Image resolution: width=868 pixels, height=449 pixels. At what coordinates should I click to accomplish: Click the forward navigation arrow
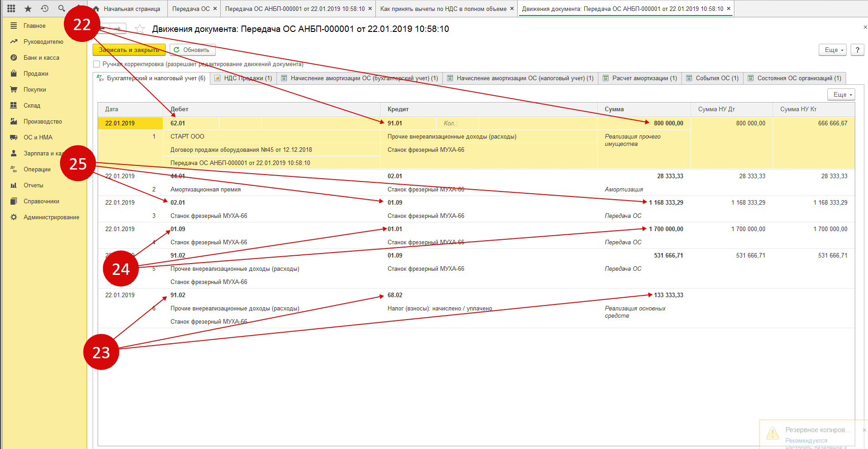coord(118,29)
